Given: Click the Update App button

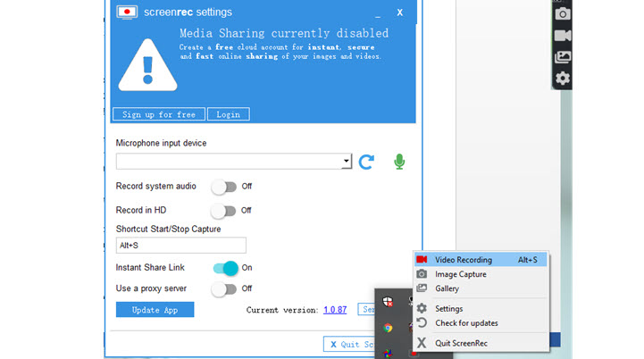Looking at the screenshot, I should pyautogui.click(x=155, y=310).
